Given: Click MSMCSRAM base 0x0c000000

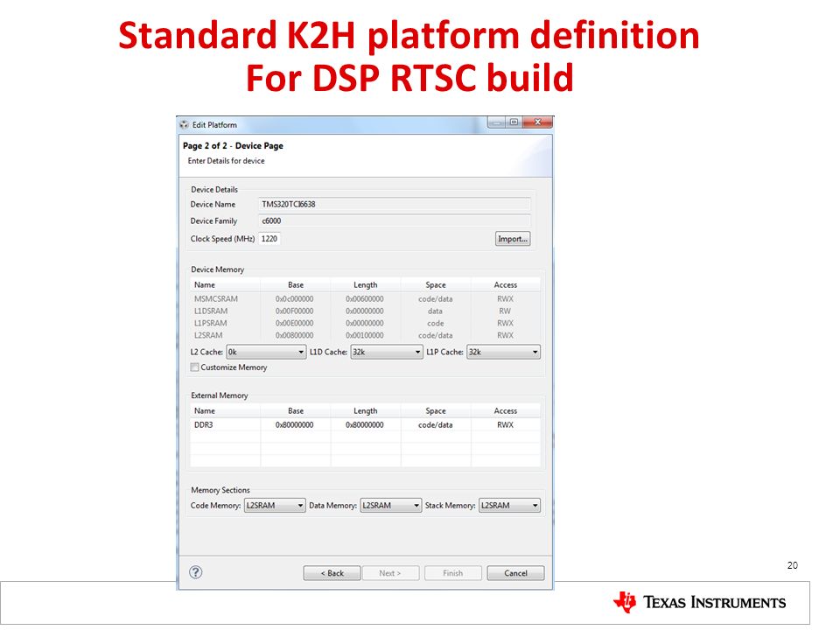Looking at the screenshot, I should [295, 299].
